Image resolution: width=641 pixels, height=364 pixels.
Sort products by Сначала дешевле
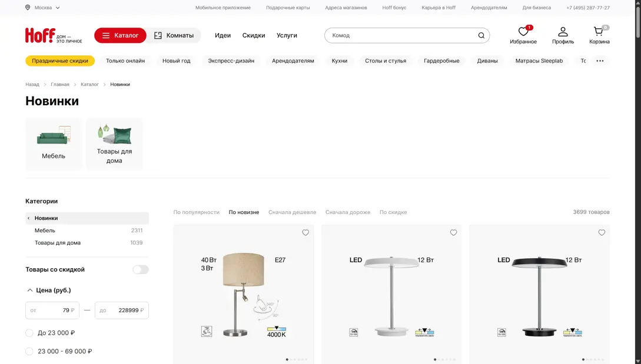[292, 212]
